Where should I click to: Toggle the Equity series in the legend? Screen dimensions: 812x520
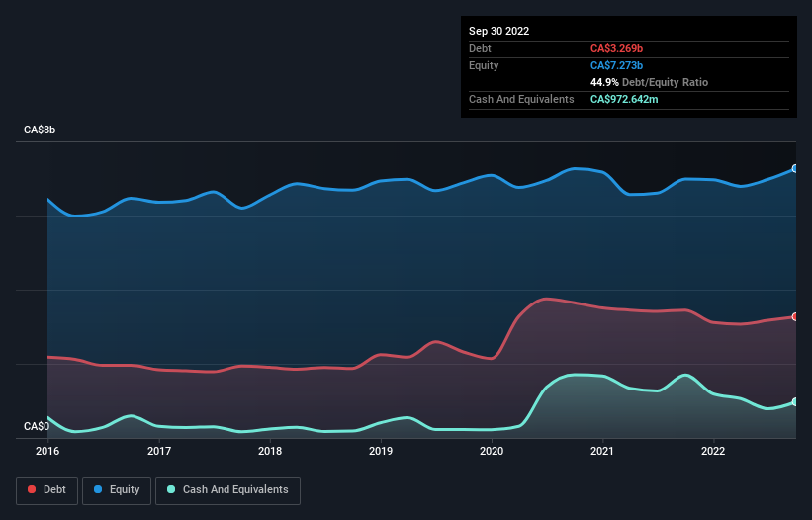pyautogui.click(x=117, y=490)
